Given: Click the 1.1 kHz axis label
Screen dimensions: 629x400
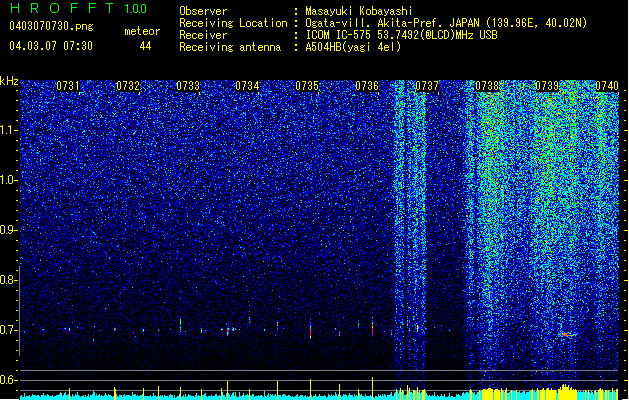Looking at the screenshot, I should pos(9,130).
